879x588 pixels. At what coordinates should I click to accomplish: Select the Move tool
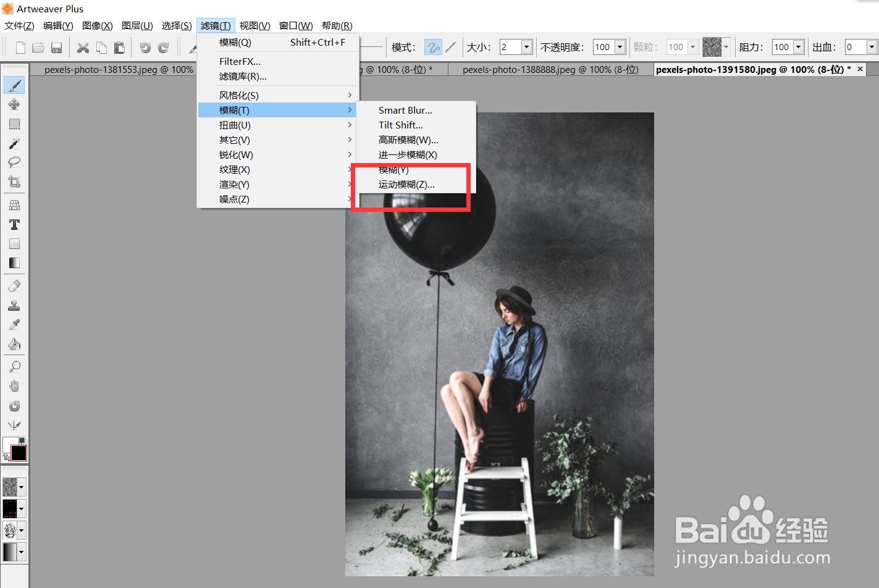pyautogui.click(x=14, y=104)
